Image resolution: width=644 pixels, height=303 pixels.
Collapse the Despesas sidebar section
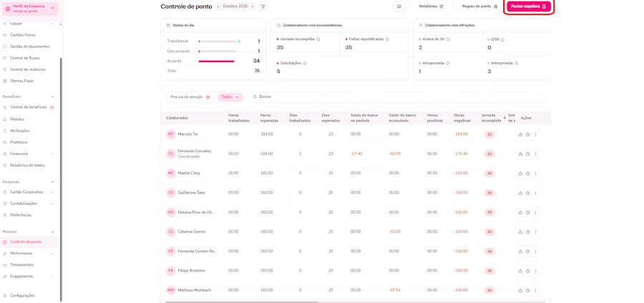(x=52, y=182)
